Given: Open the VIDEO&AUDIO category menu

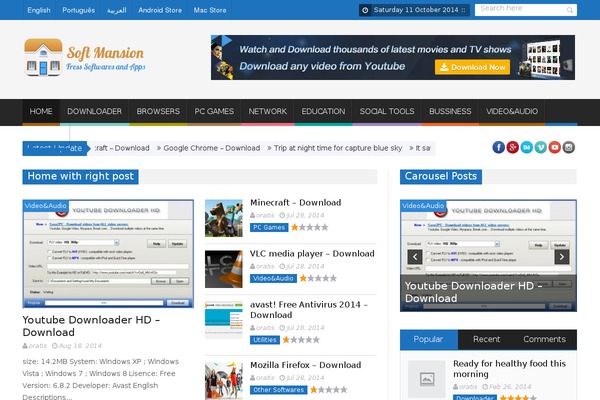Looking at the screenshot, I should (x=512, y=111).
